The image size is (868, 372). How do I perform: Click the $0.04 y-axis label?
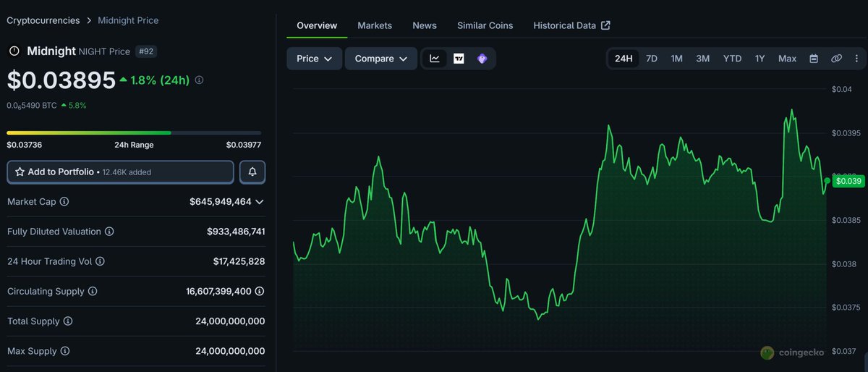pos(842,89)
